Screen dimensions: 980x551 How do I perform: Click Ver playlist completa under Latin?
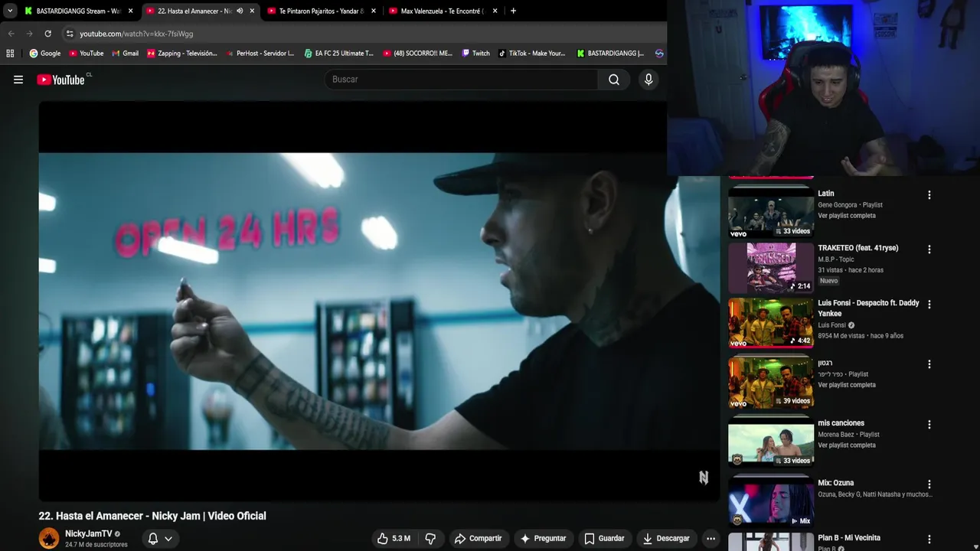tap(847, 216)
